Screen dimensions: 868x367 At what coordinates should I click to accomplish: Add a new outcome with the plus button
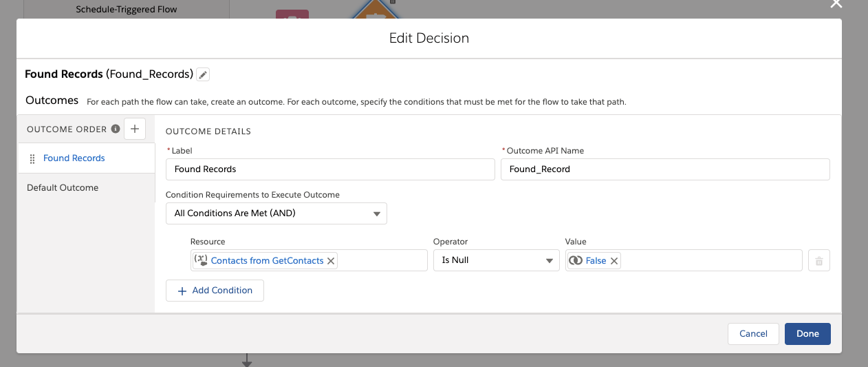pyautogui.click(x=134, y=129)
